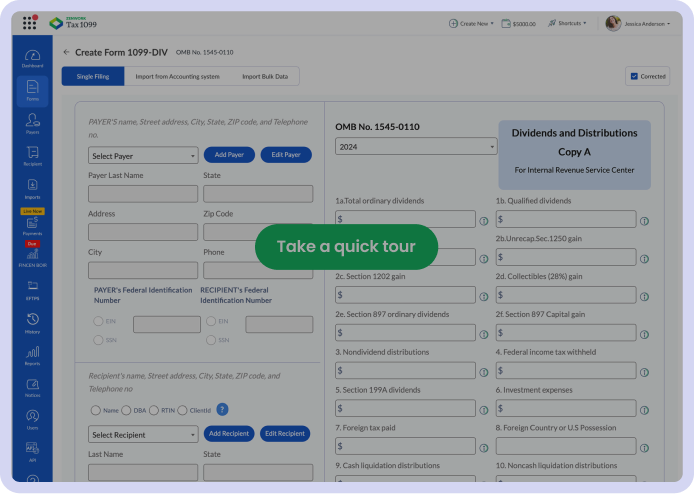Click the app grid launcher icon
This screenshot has width=694, height=494.
coord(30,22)
